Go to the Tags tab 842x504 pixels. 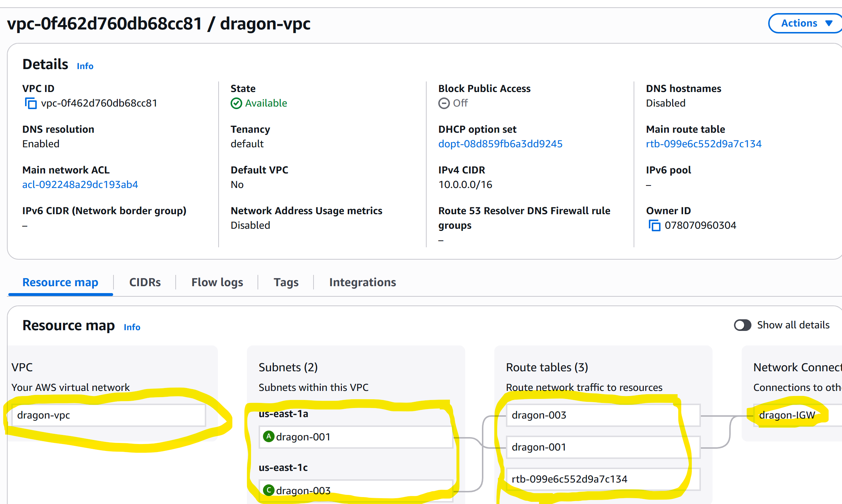[286, 282]
